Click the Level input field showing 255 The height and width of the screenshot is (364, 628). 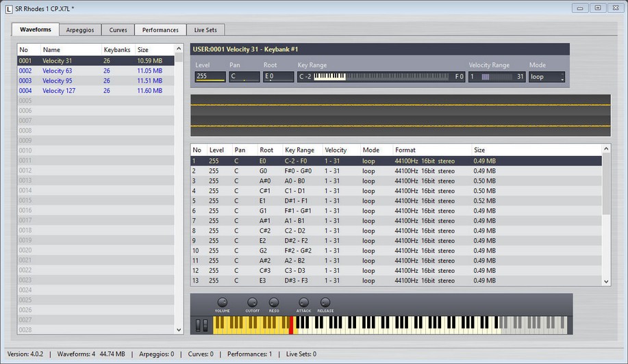tap(210, 77)
